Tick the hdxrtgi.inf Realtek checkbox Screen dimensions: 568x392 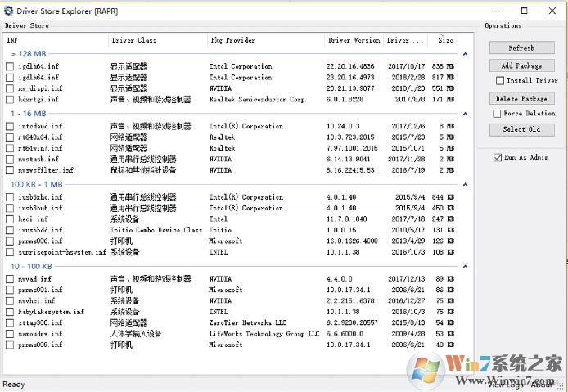point(10,99)
